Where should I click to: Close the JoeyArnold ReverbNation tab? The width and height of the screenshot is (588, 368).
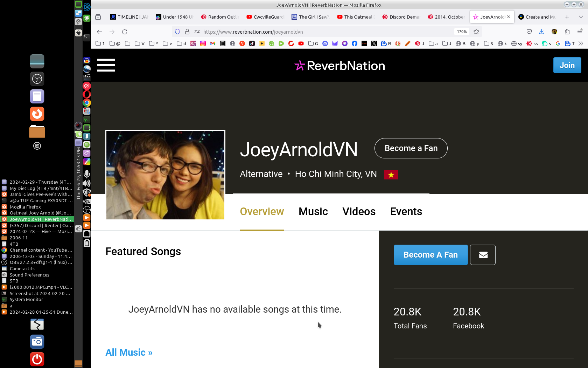click(509, 17)
